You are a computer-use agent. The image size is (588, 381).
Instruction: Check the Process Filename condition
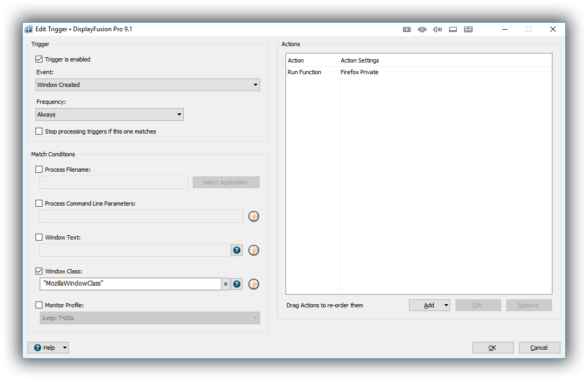[x=39, y=170]
